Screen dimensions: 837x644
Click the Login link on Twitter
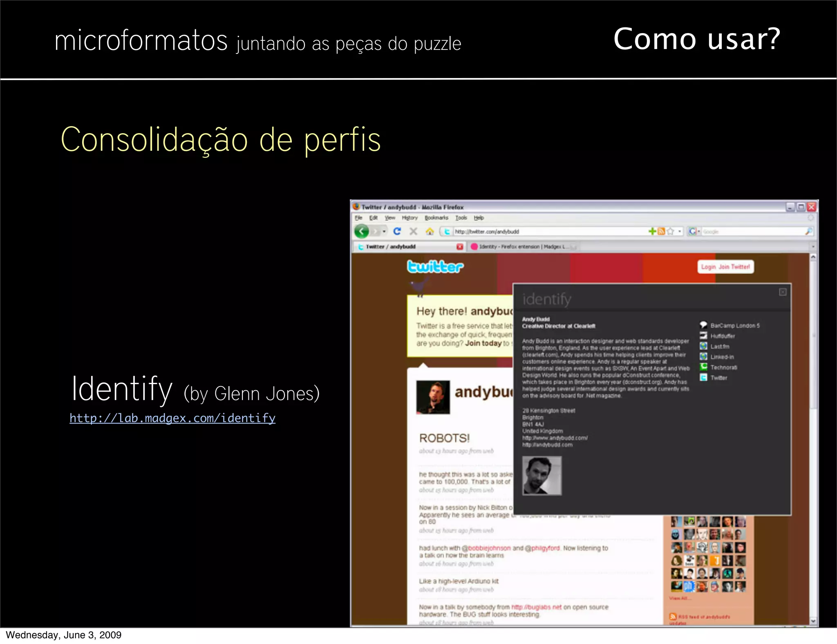coord(708,267)
